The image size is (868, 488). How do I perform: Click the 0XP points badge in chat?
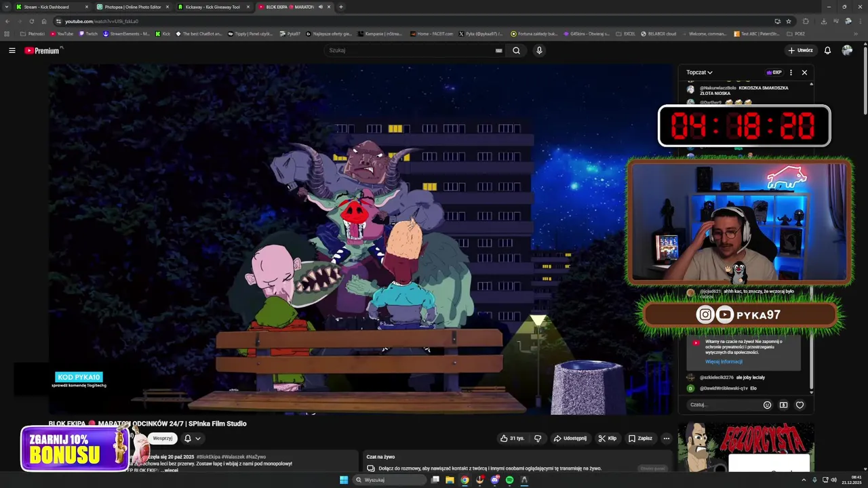click(x=774, y=72)
